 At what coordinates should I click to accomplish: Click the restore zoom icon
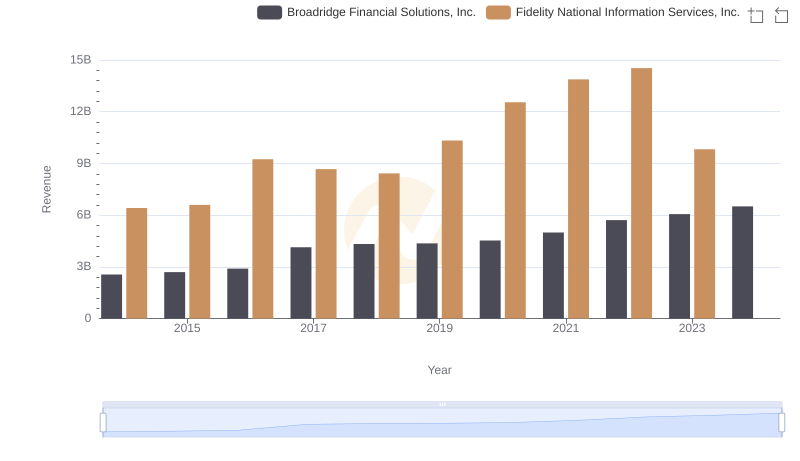click(781, 15)
